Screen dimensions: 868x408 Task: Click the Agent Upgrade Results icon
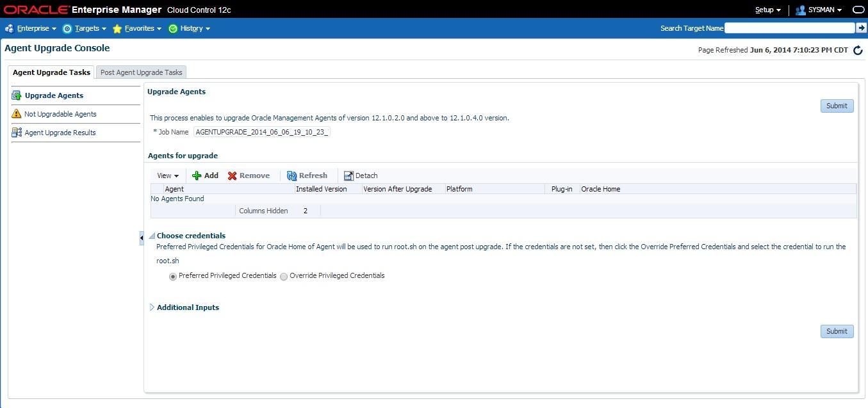(x=17, y=133)
